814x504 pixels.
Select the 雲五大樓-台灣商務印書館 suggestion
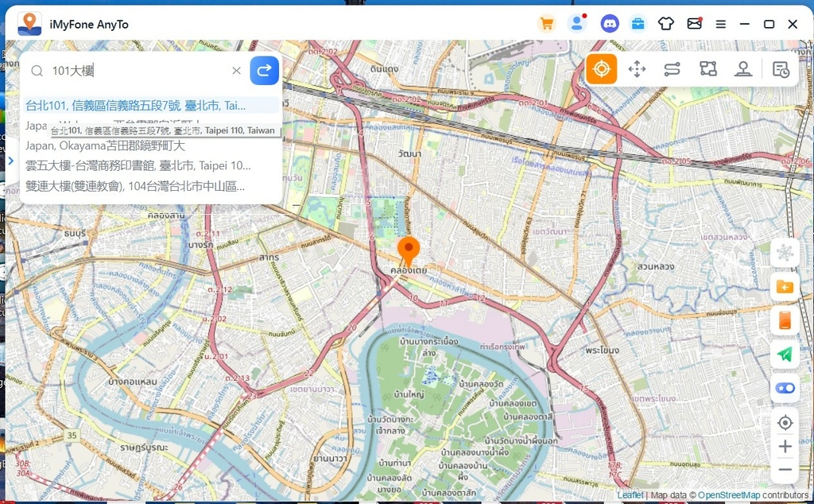[x=151, y=165]
